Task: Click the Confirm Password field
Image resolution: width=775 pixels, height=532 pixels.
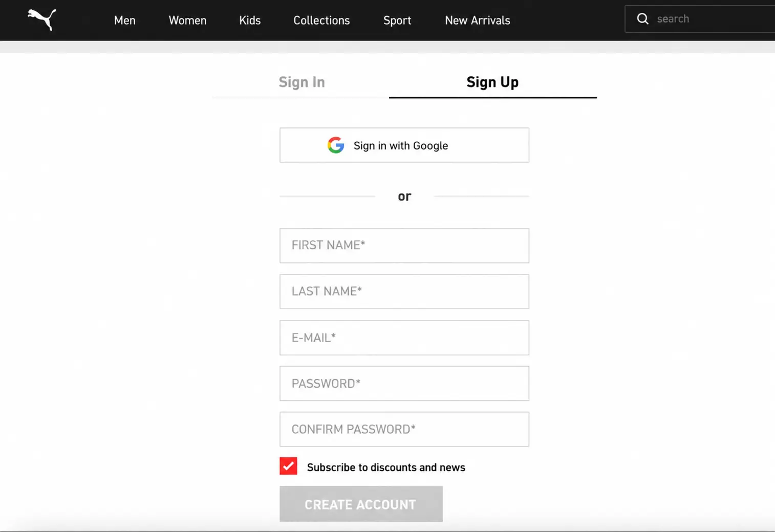Action: 404,430
